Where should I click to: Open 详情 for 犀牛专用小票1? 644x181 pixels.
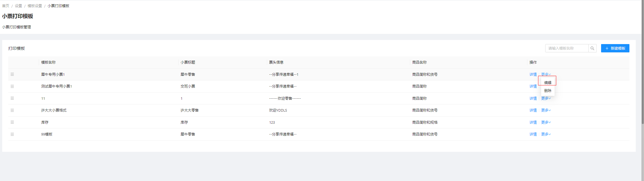(533, 74)
